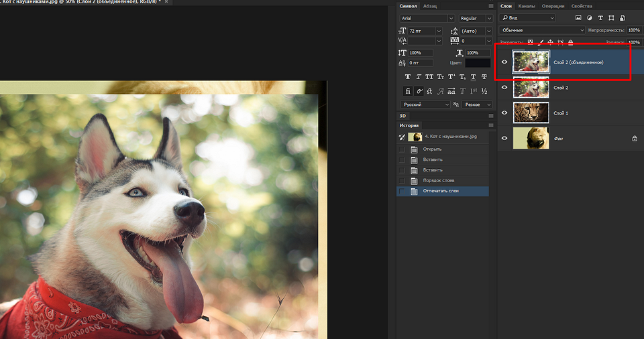The image size is (644, 339).
Task: Click the pixel layer filter icon
Action: [x=579, y=18]
